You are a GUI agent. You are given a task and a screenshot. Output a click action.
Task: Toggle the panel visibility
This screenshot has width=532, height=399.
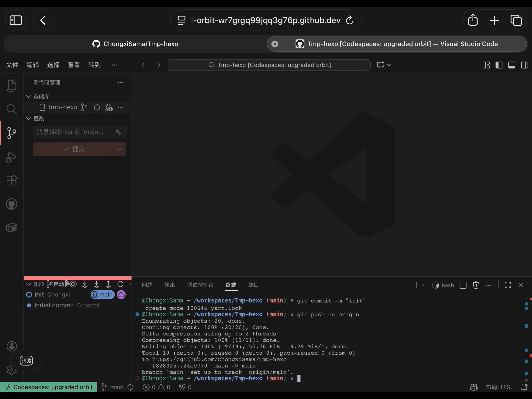point(512,65)
